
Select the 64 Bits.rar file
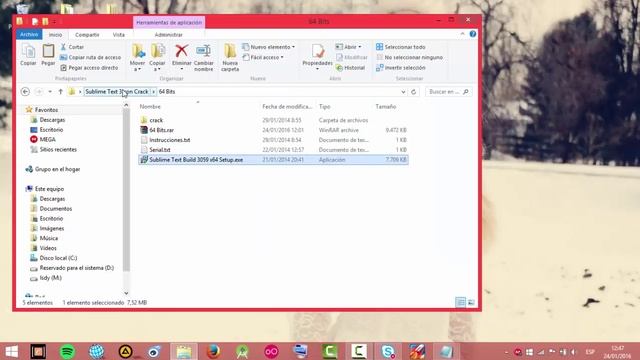(x=161, y=130)
